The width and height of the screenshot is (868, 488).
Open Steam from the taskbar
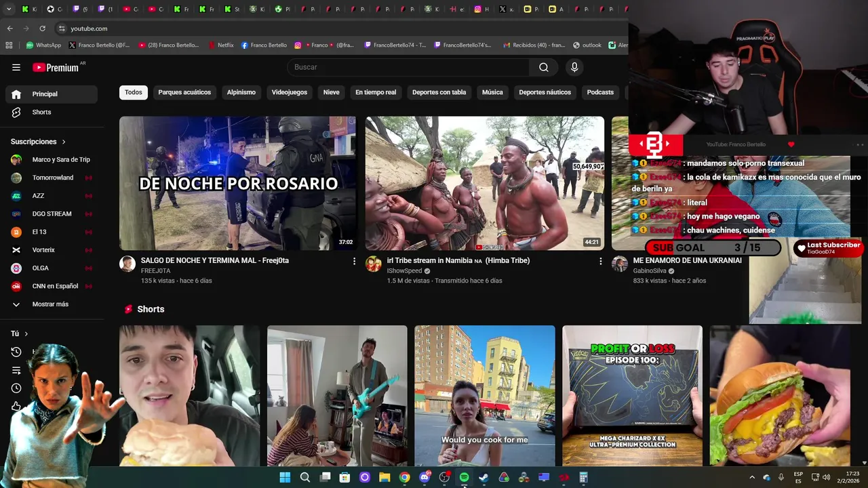click(x=484, y=477)
